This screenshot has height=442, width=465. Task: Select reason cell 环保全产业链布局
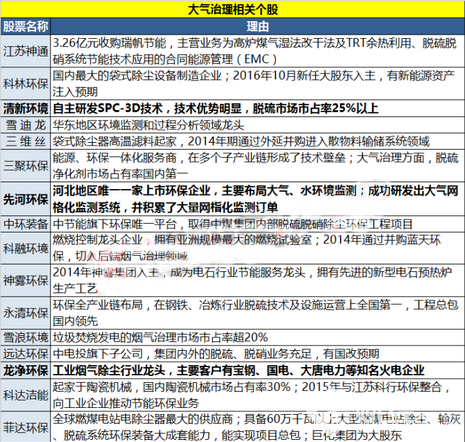258,313
